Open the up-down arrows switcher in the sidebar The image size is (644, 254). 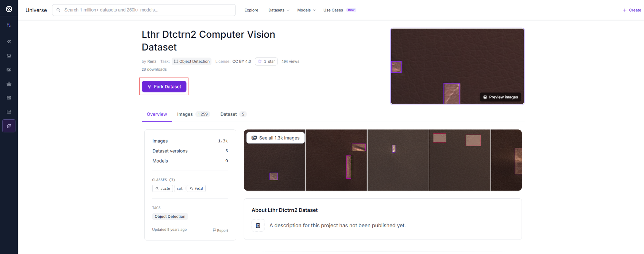tap(9, 25)
